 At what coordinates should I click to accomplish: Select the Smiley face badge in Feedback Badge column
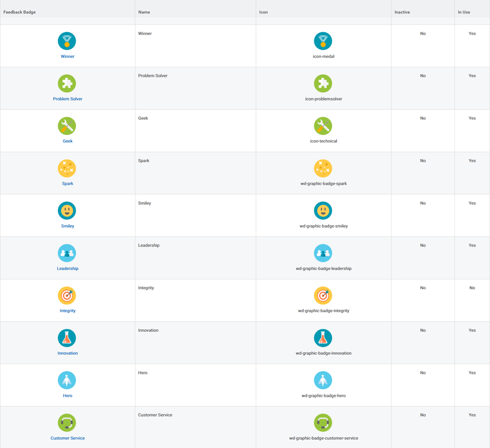[67, 211]
